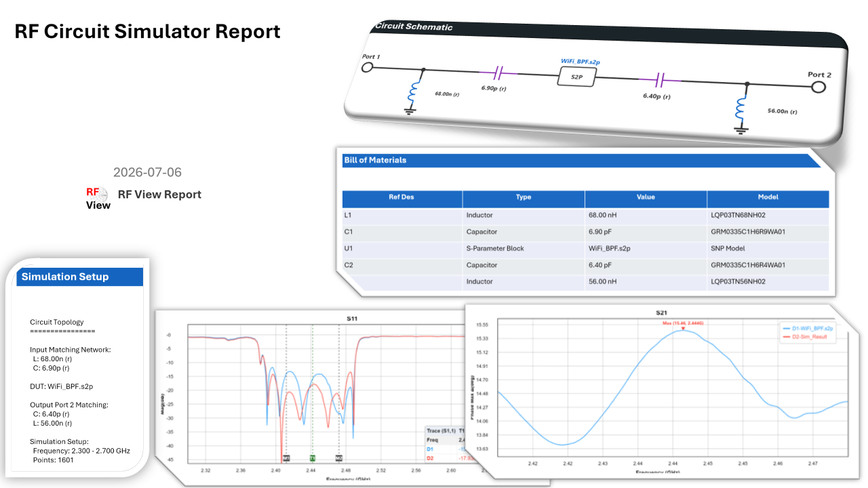Click the Model column header
The width and height of the screenshot is (868, 488).
click(x=768, y=199)
